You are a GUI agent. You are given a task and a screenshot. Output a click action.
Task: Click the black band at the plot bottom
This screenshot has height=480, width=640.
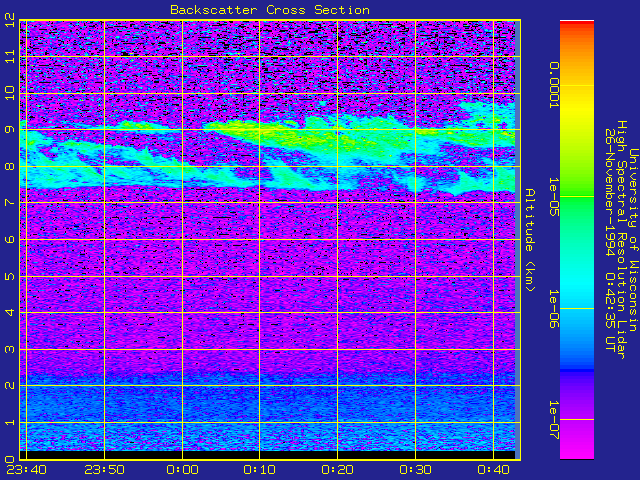pyautogui.click(x=267, y=455)
